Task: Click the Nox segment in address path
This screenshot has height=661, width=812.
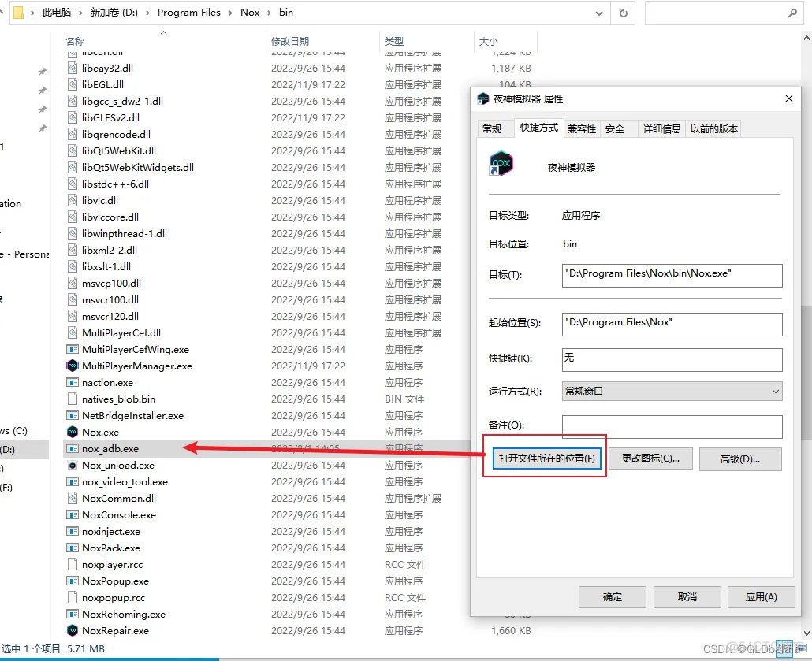Action: [x=250, y=13]
